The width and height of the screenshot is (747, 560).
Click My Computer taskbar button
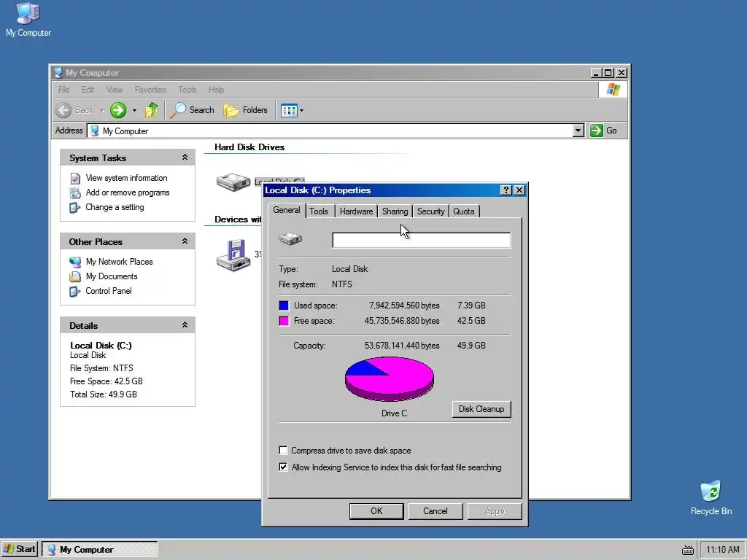click(99, 550)
